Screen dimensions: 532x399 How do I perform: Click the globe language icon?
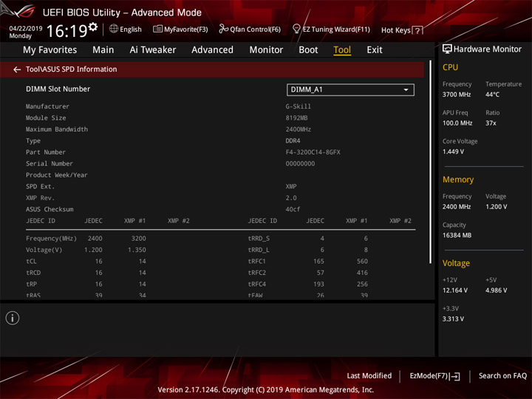point(114,29)
